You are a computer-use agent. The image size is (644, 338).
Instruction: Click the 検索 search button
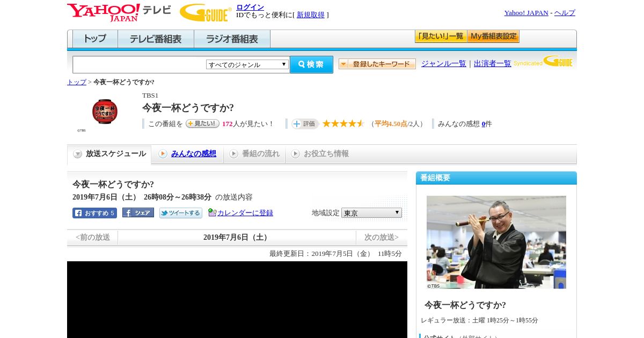[312, 64]
